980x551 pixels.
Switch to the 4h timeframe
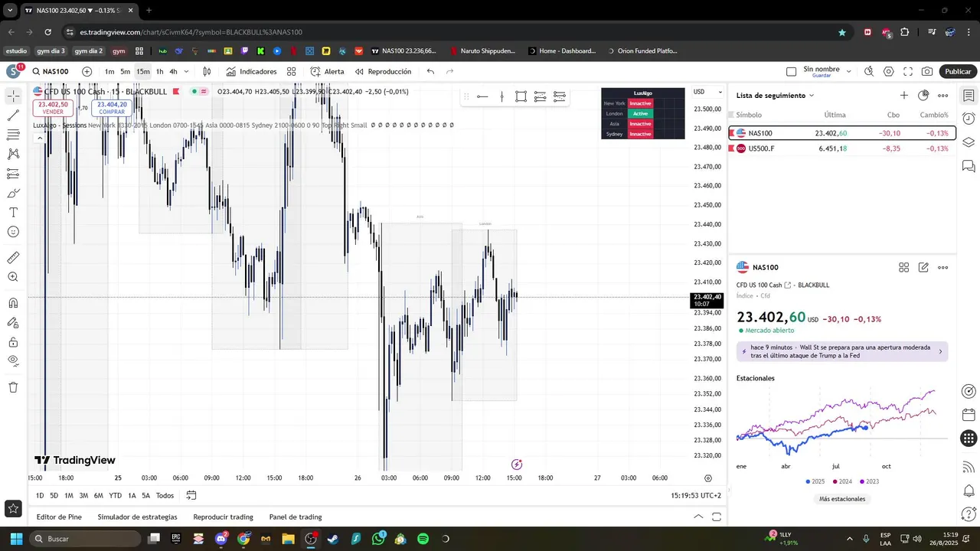click(x=173, y=71)
